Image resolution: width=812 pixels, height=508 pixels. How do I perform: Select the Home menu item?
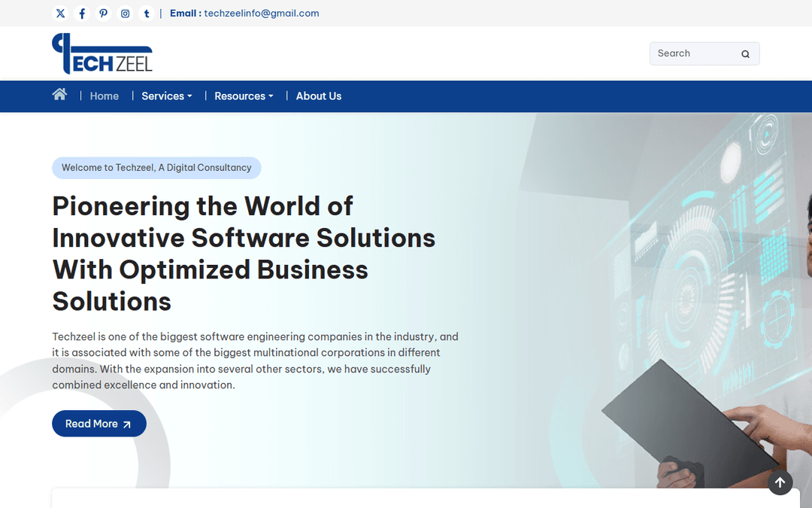click(104, 96)
